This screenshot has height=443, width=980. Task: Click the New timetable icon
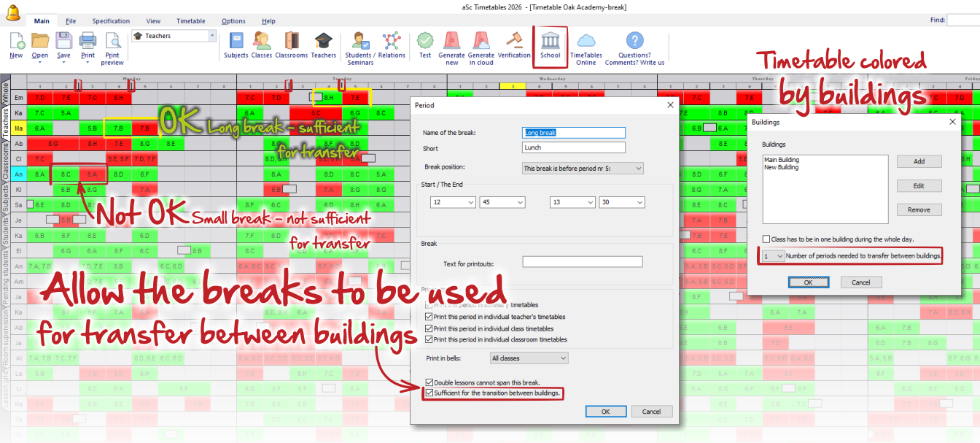click(x=16, y=41)
